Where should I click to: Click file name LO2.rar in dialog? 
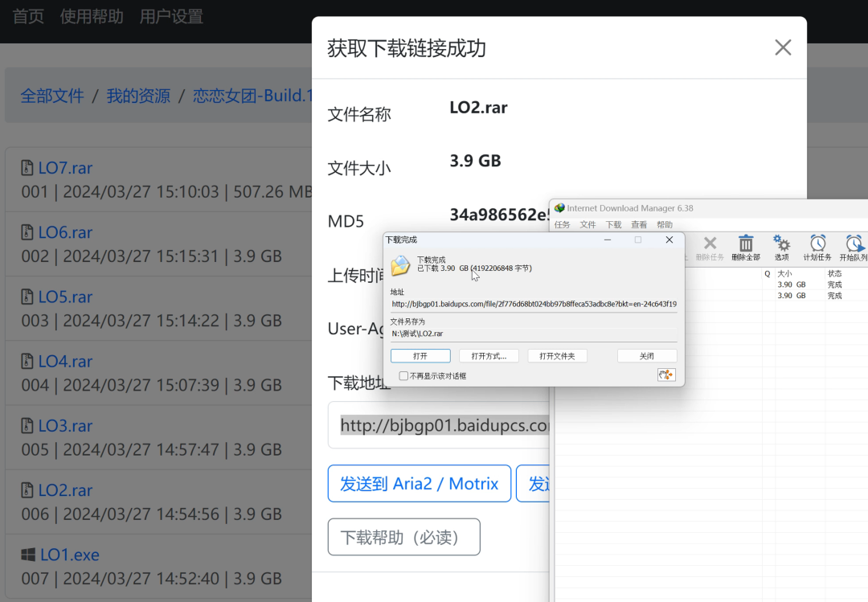(x=478, y=108)
